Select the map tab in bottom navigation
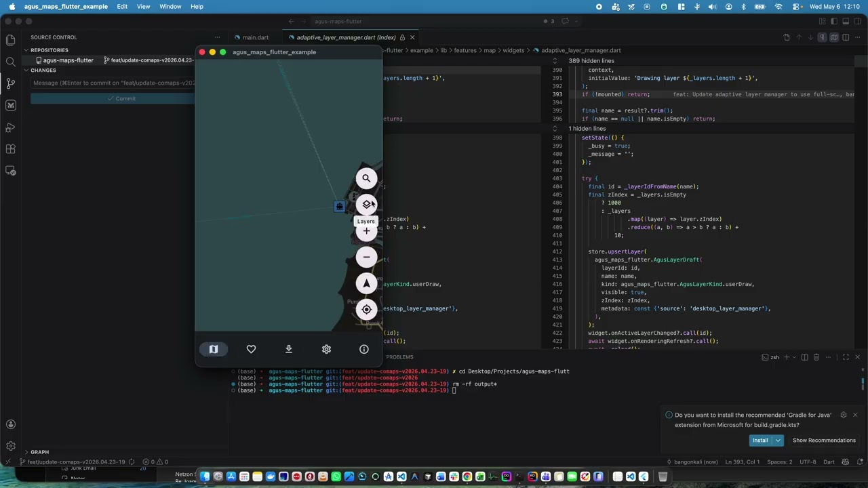868x488 pixels. click(214, 349)
